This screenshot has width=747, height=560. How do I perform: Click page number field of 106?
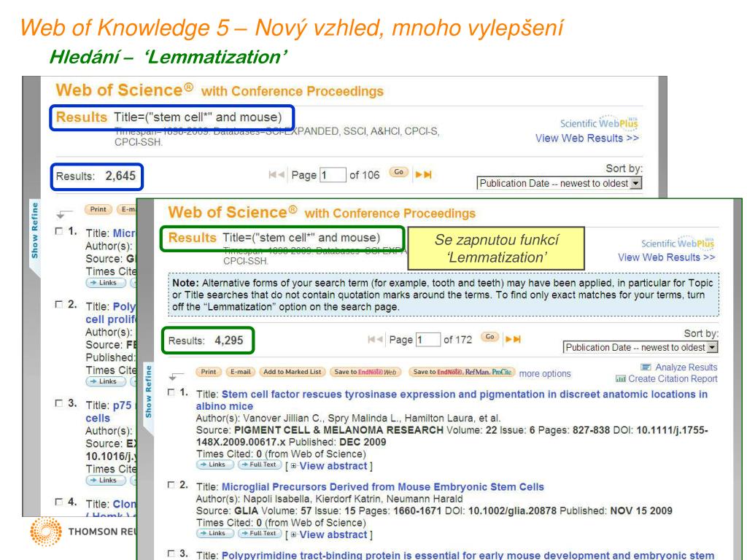(x=333, y=175)
